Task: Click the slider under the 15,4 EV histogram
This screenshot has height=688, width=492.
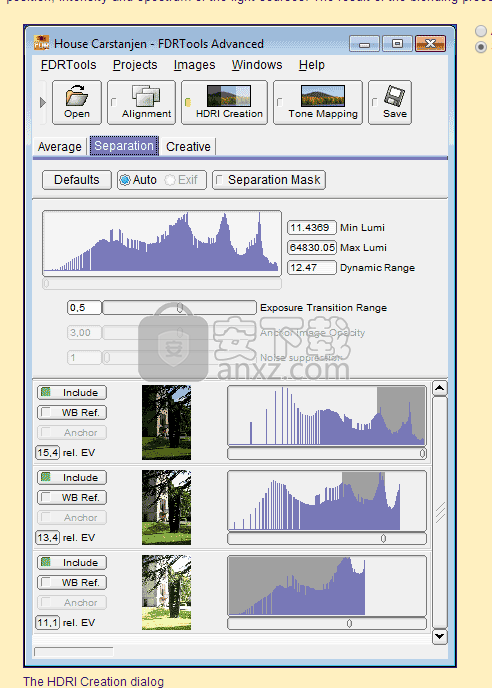Action: click(327, 454)
